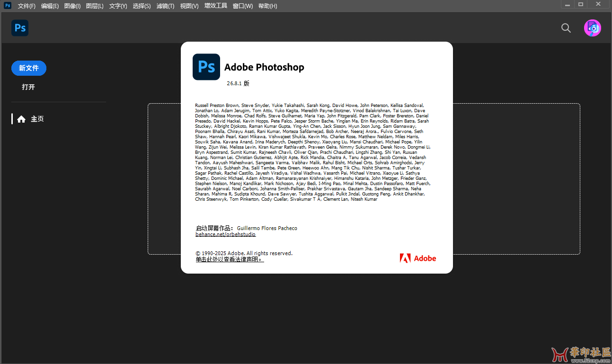This screenshot has height=364, width=612.
Task: Open the 文字(Y) menu
Action: coord(118,6)
